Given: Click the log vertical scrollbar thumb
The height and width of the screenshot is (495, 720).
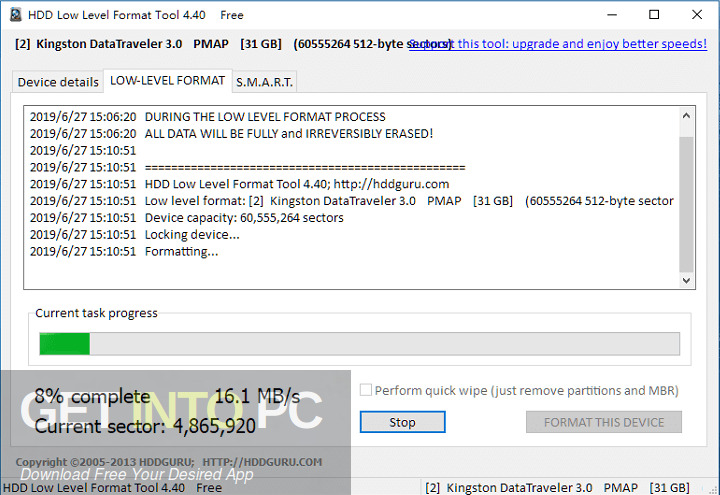Looking at the screenshot, I should 686,204.
